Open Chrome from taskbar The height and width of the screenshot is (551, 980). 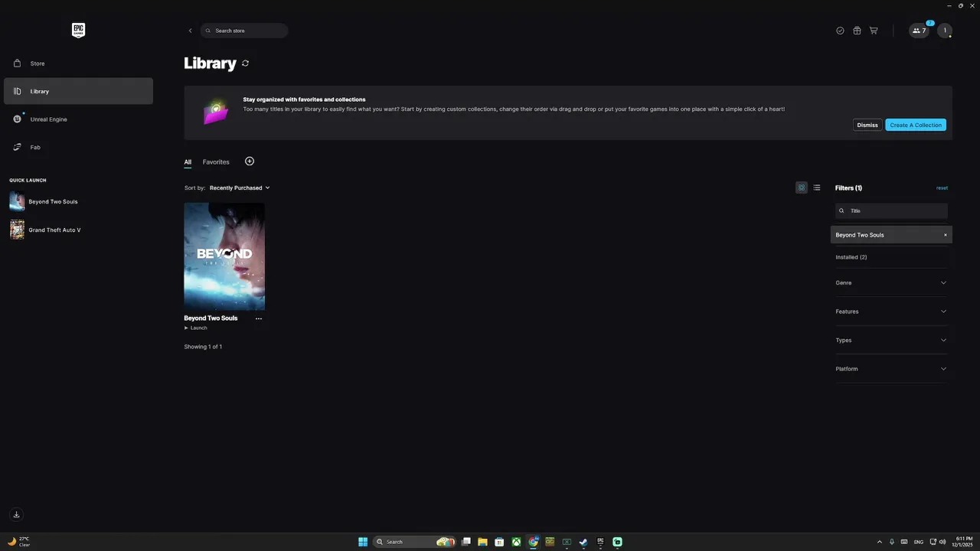pos(533,542)
